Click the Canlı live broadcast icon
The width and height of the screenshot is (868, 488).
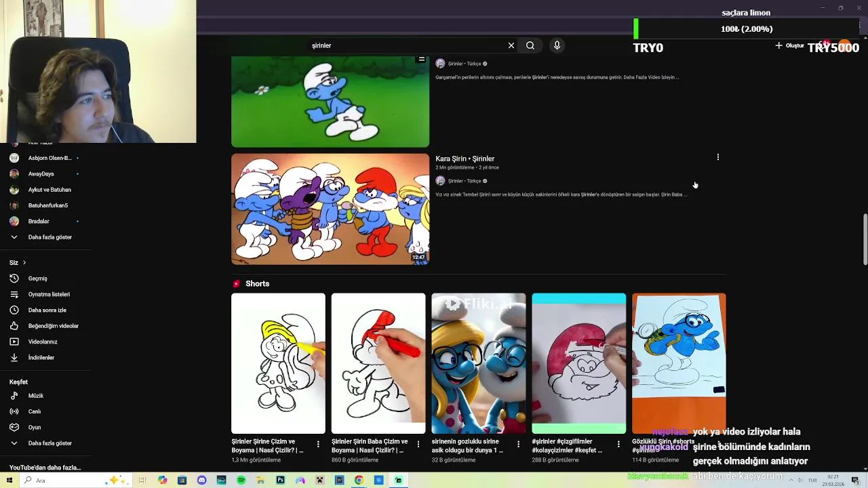(x=14, y=411)
